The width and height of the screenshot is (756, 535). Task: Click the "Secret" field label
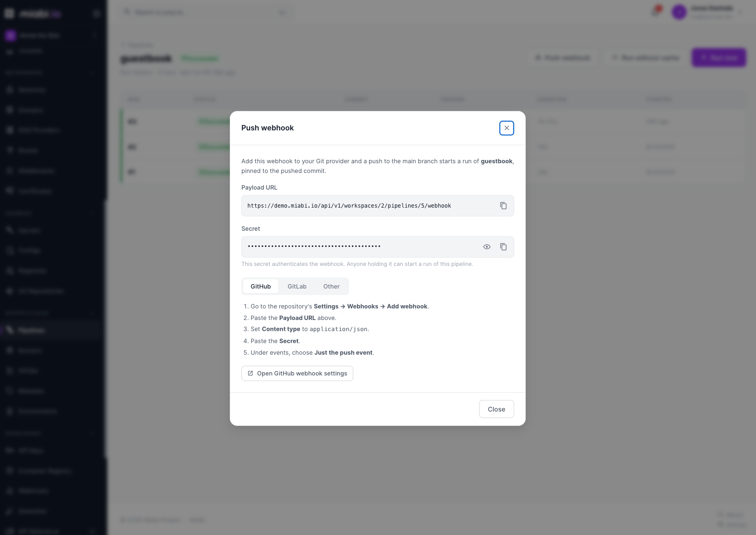click(x=251, y=229)
